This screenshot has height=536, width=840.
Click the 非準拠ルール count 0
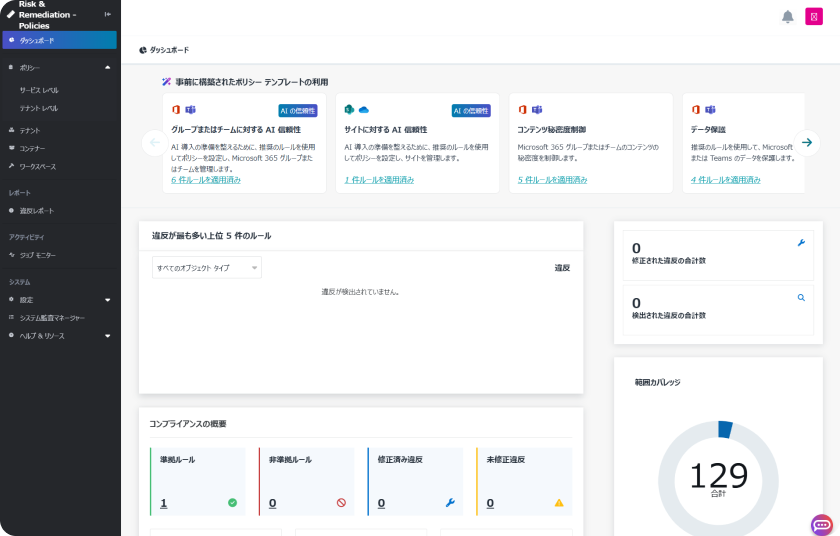click(x=273, y=503)
